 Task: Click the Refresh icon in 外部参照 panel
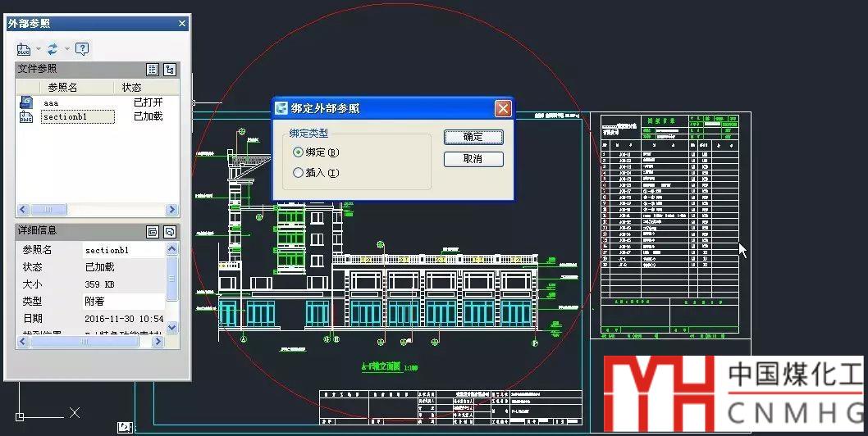point(53,49)
